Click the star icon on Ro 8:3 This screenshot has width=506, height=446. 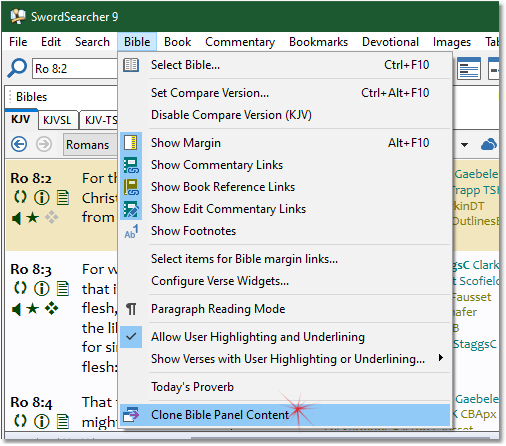click(32, 309)
